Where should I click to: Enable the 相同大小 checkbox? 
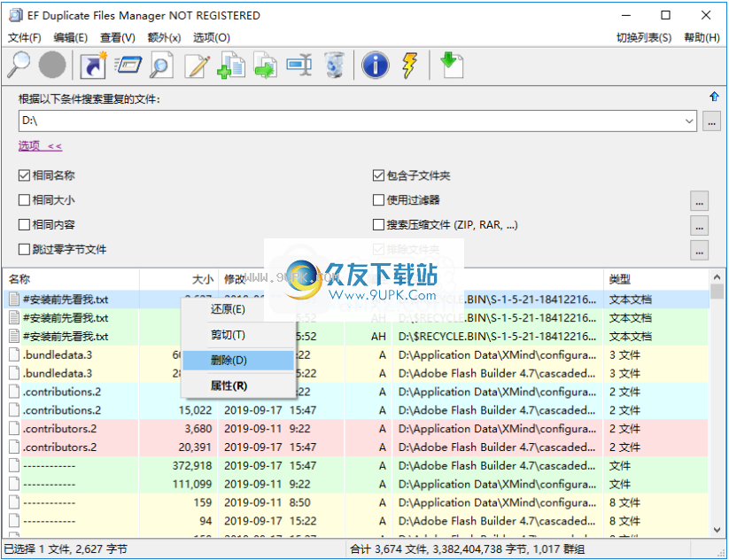coord(24,200)
